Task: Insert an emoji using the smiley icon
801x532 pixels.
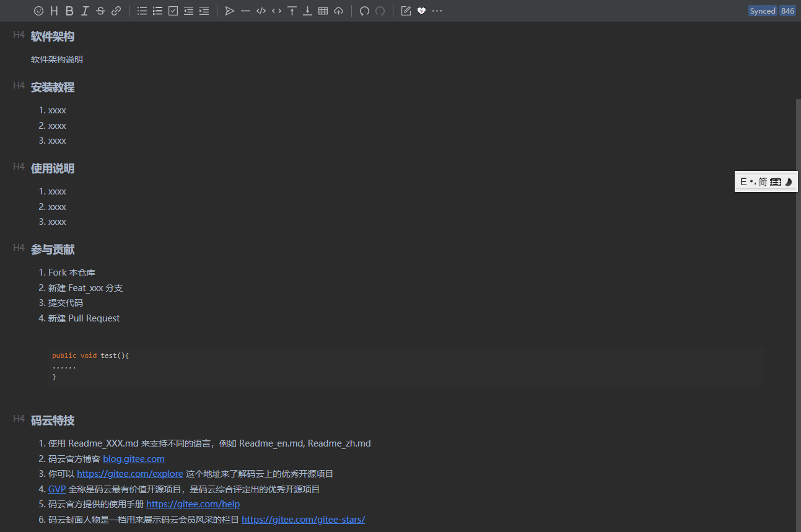Action: 38,11
